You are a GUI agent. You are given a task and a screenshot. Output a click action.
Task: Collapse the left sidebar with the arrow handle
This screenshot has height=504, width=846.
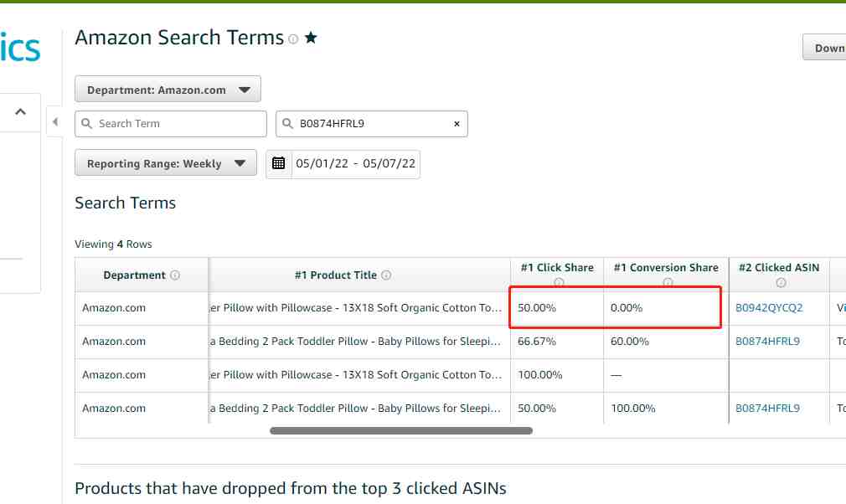55,122
